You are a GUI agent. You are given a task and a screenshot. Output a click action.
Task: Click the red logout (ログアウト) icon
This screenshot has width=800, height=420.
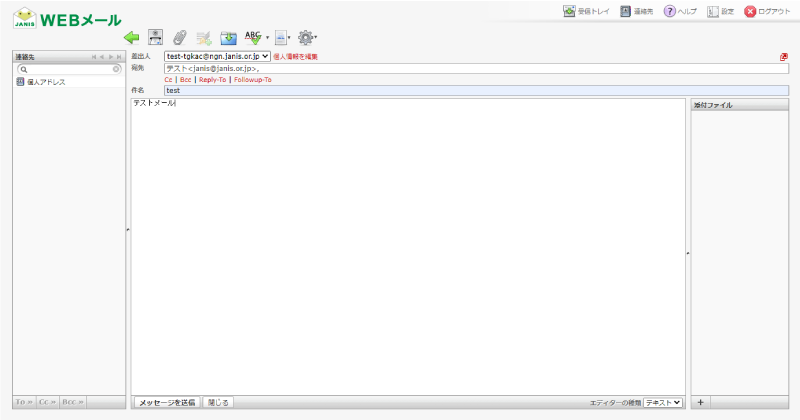point(750,11)
